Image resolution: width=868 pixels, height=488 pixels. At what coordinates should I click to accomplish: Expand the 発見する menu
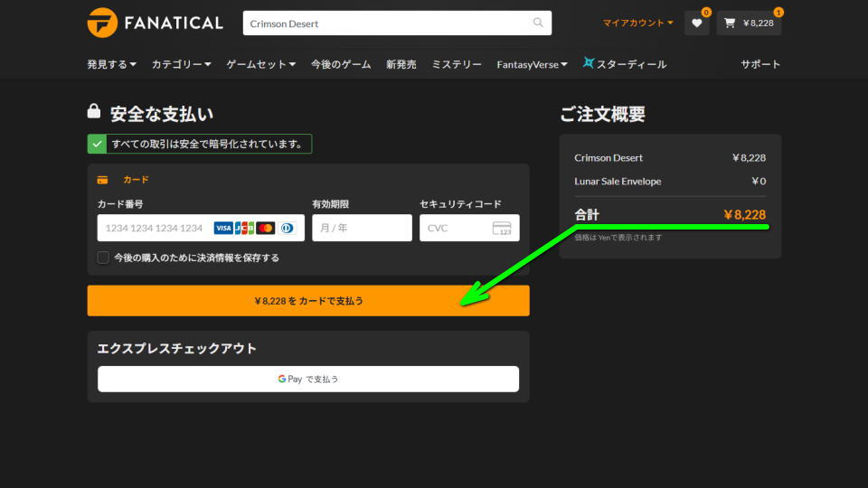click(x=111, y=64)
